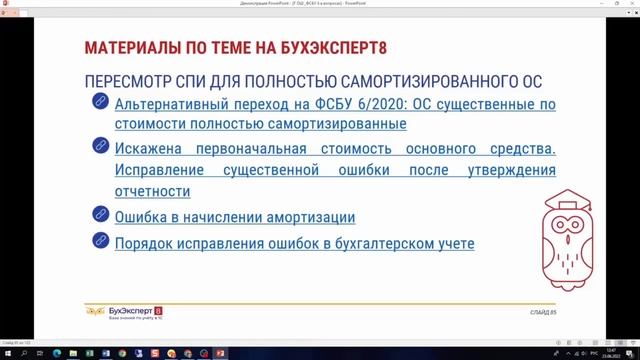Image resolution: width=640 pixels, height=360 pixels.
Task: Switch to Word on the taskbar
Action: point(106,353)
